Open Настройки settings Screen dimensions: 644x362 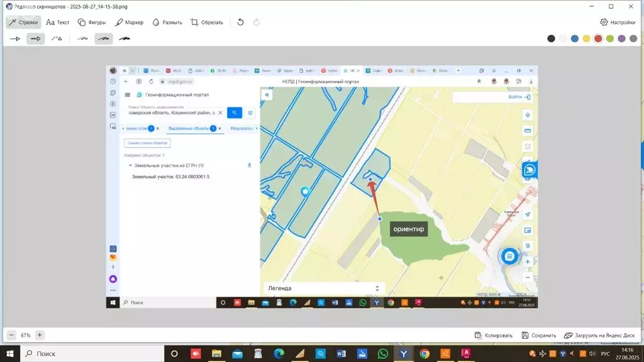(618, 22)
